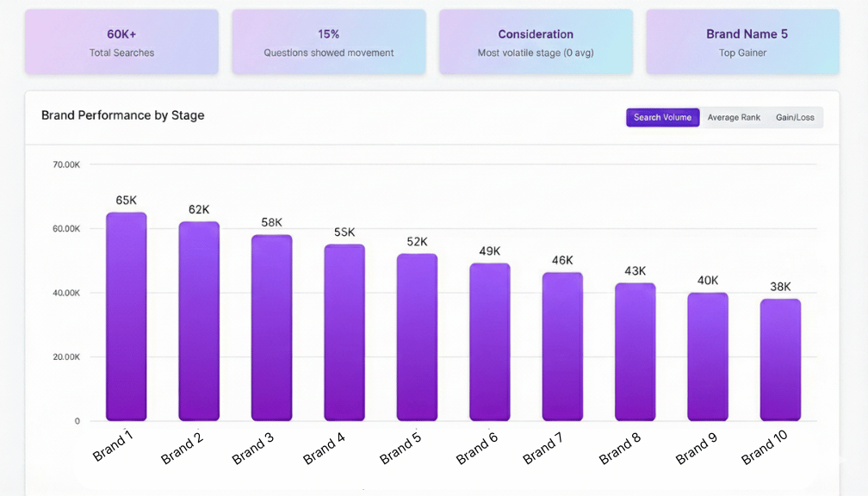Click the Brand 3 bar showing 58K

point(271,328)
